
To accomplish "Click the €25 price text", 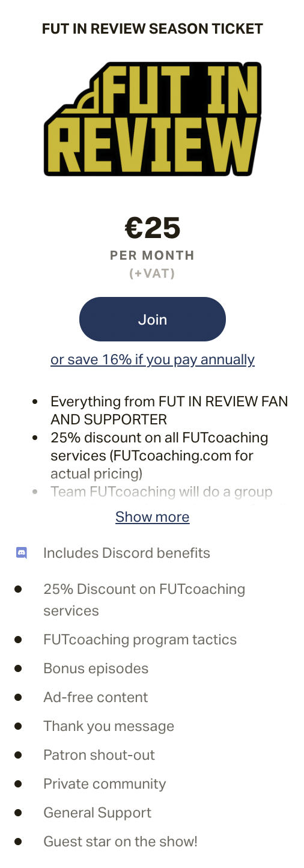I will pyautogui.click(x=153, y=227).
